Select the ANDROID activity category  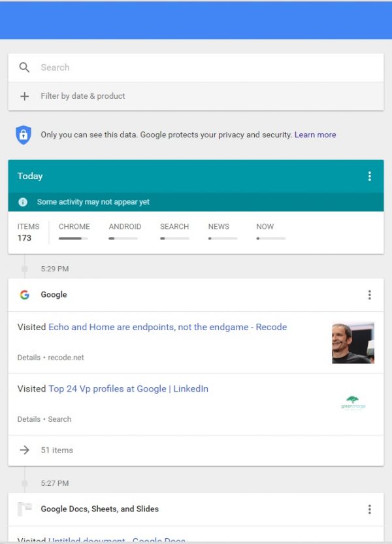[125, 231]
